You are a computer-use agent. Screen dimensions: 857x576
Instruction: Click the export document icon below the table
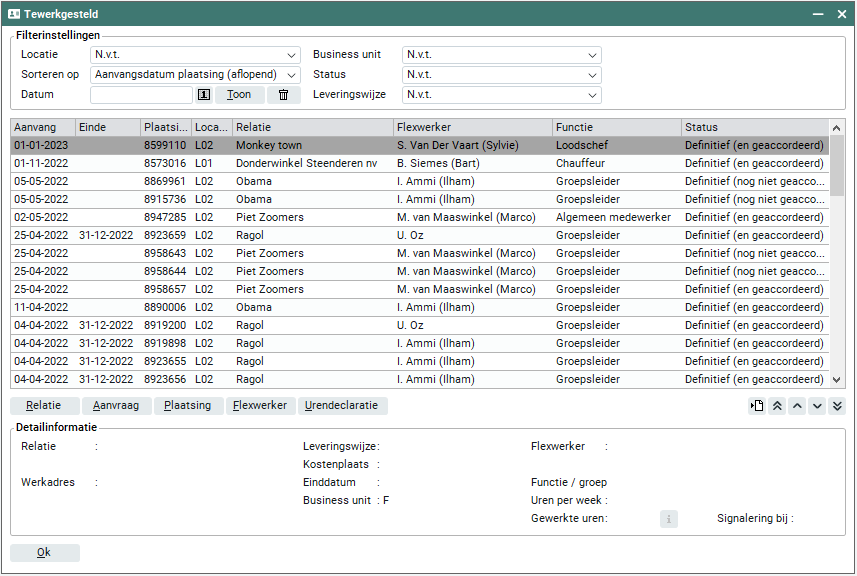point(757,406)
